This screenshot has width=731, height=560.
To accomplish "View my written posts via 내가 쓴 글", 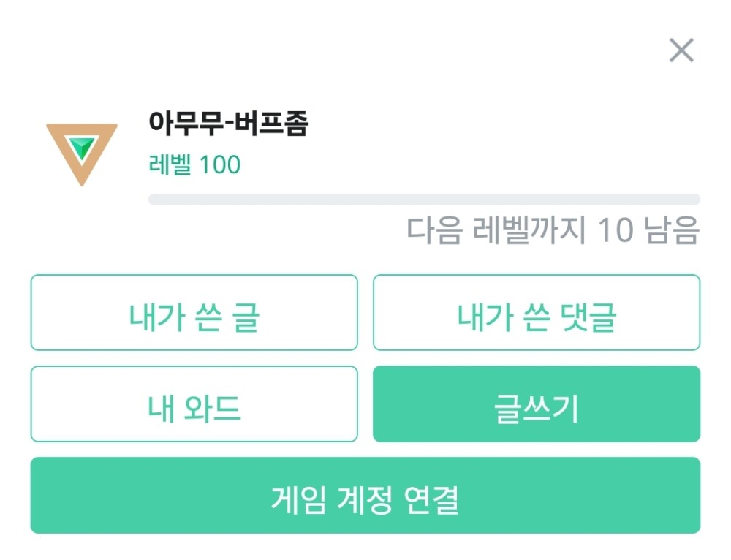I will [x=194, y=313].
